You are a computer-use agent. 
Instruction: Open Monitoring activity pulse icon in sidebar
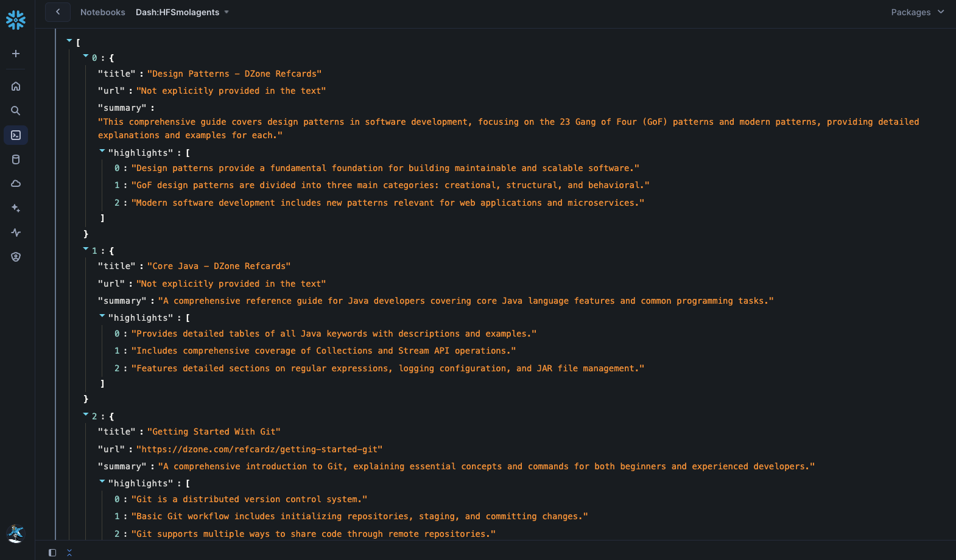[16, 233]
